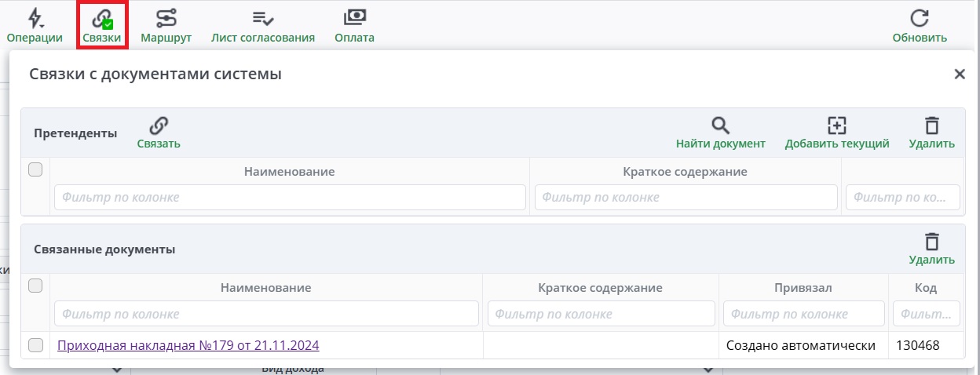The width and height of the screenshot is (980, 375).
Task: Toggle select-all checkbox in Претенденты table
Action: (x=35, y=169)
